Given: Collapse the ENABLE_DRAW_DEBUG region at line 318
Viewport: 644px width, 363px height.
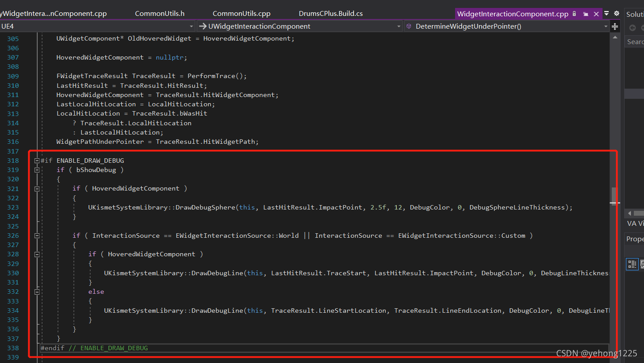Looking at the screenshot, I should (37, 160).
